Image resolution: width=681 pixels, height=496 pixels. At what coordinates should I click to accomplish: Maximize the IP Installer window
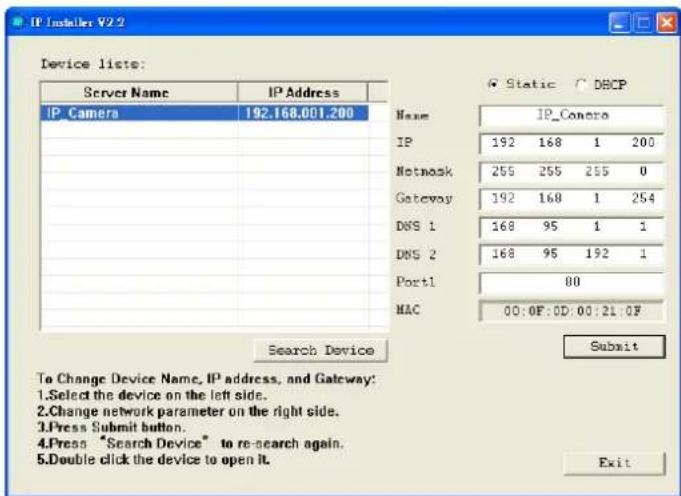click(x=641, y=20)
